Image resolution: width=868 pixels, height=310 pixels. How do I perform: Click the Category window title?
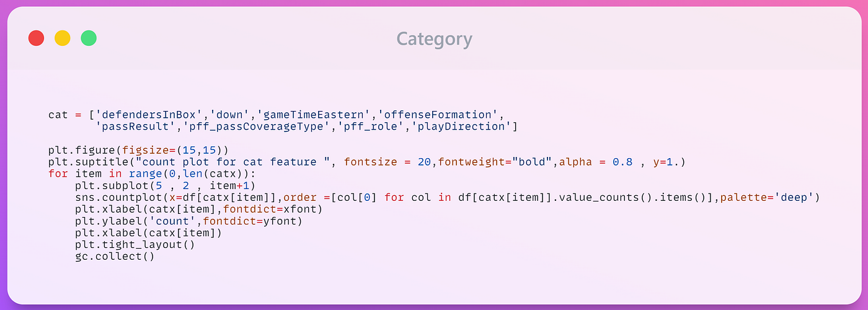(x=434, y=39)
